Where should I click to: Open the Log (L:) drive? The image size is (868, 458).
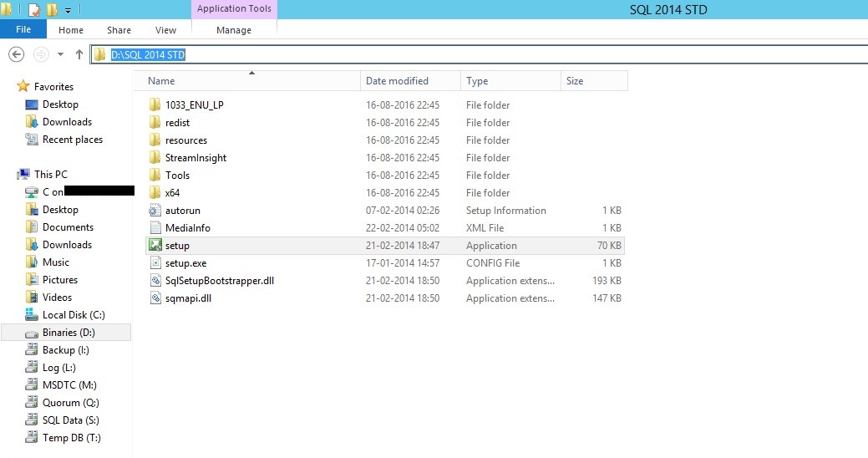click(58, 368)
